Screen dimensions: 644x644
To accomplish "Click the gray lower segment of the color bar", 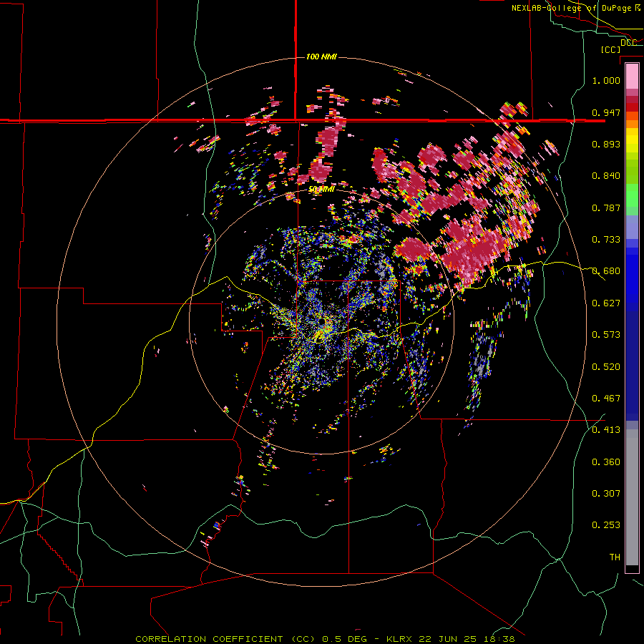I will pos(632,497).
